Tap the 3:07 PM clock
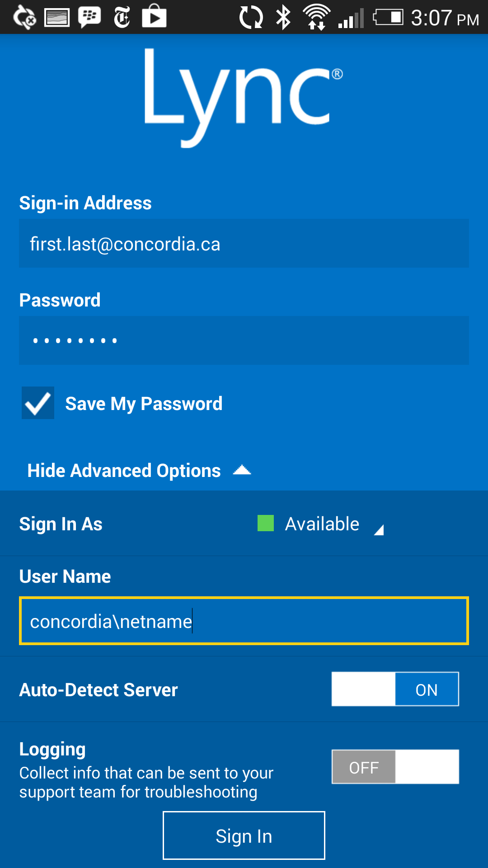This screenshot has height=868, width=488. coord(444,18)
